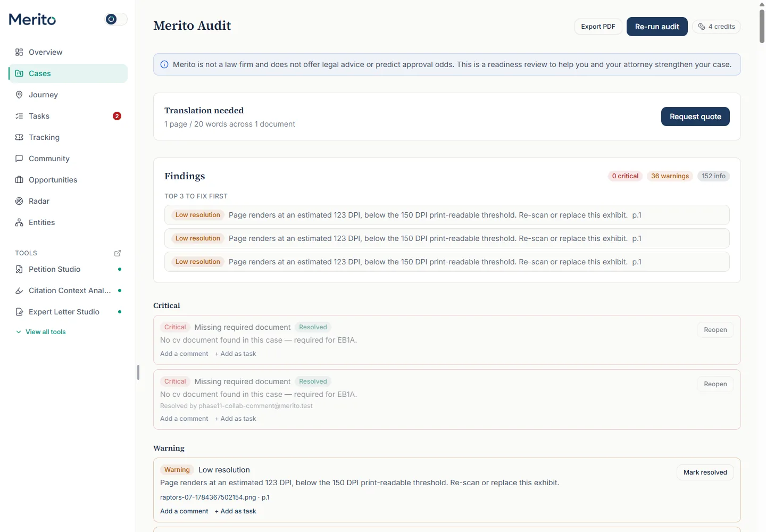766x532 pixels.
Task: Click the coins icon in credits badge
Action: (x=702, y=27)
